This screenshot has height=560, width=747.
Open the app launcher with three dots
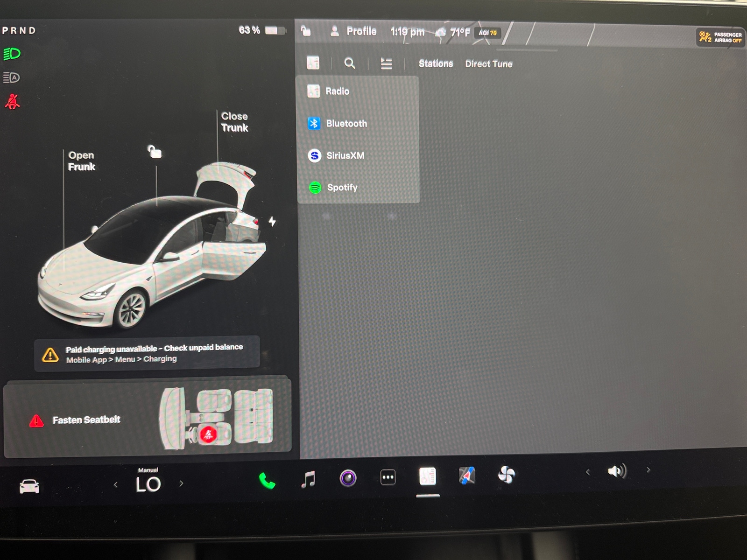[388, 476]
